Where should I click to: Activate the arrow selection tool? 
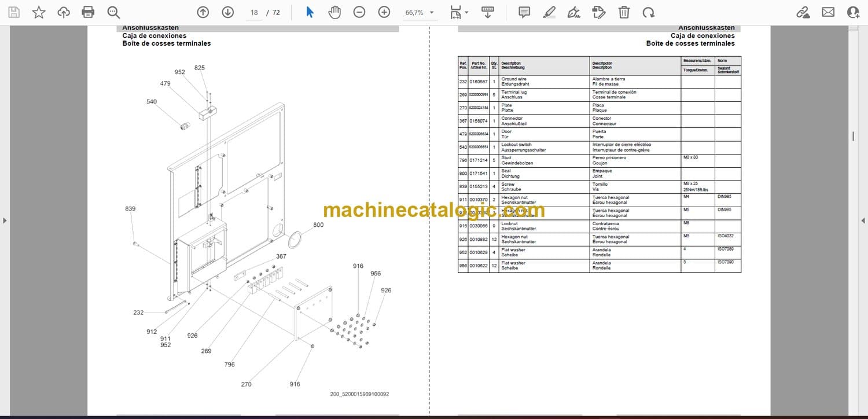tap(310, 12)
